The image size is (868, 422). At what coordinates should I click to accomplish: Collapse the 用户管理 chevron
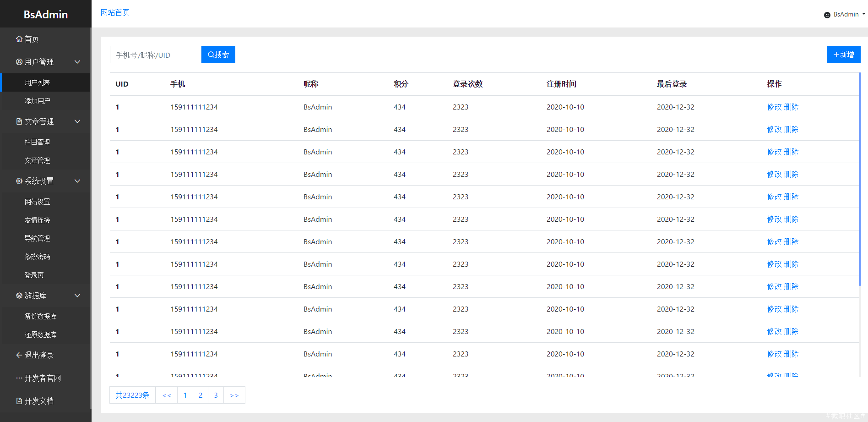pos(77,62)
